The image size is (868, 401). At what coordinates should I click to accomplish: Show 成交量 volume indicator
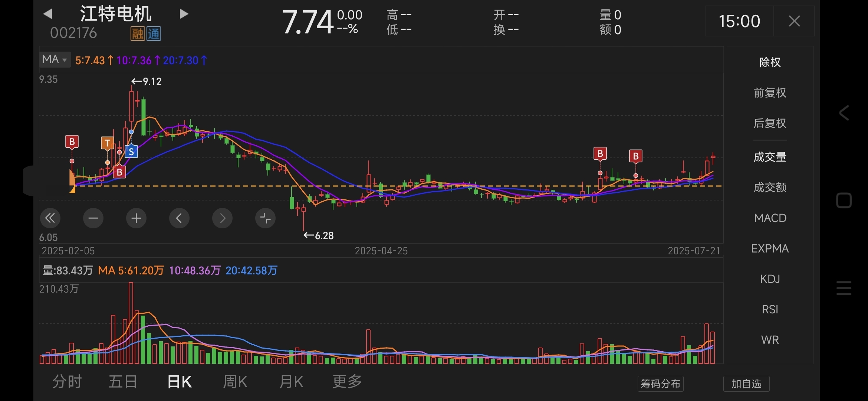pyautogui.click(x=770, y=157)
